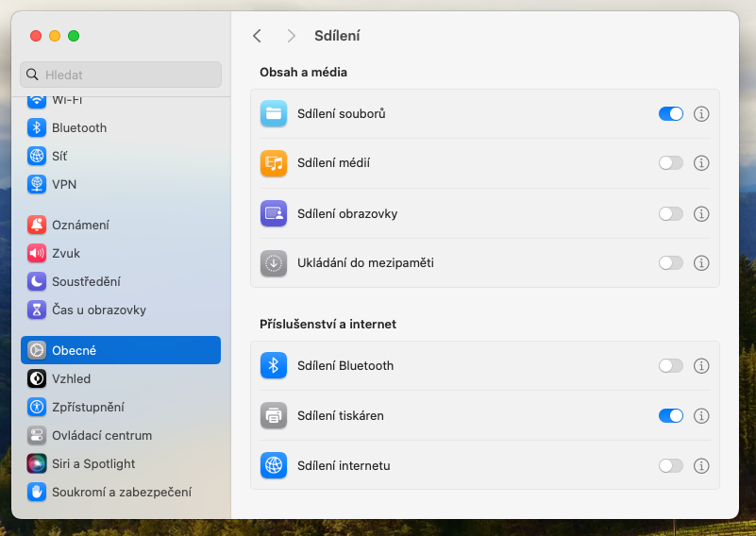Click the Ukládání do mezipaměti icon
Screen dimensions: 756x536
pos(274,263)
